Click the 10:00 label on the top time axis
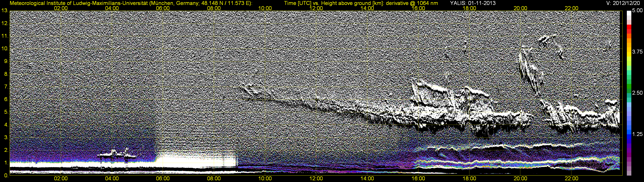Image resolution: width=644 pixels, height=182 pixels. [265, 8]
